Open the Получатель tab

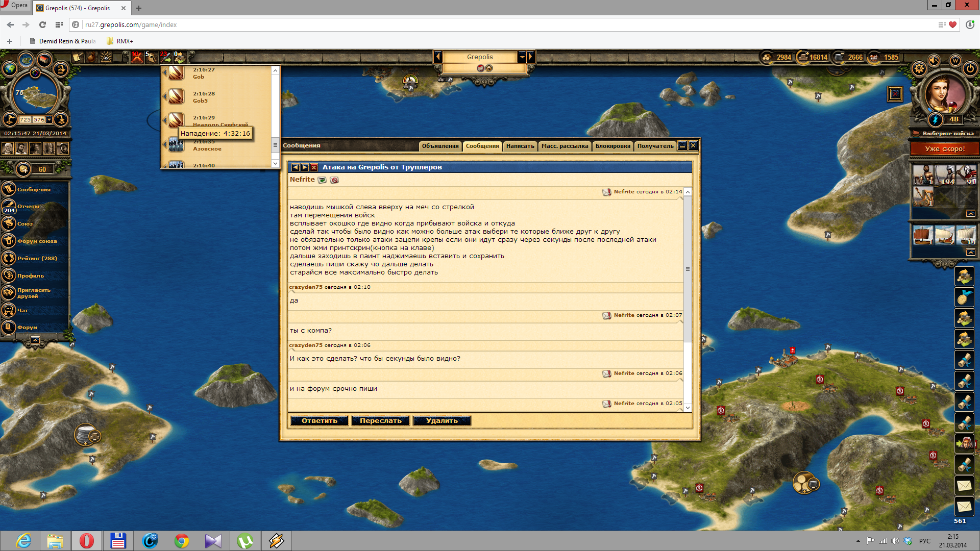655,146
